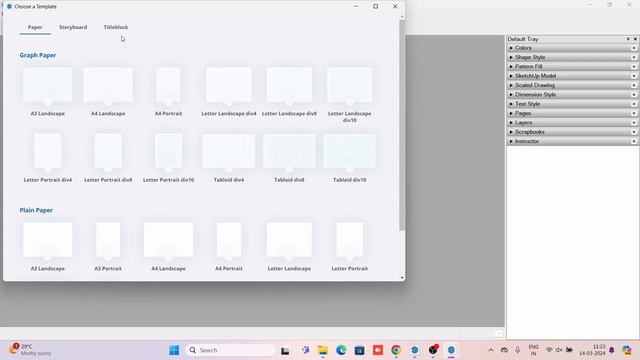
Task: Close the Layers panel X button
Action: [634, 123]
